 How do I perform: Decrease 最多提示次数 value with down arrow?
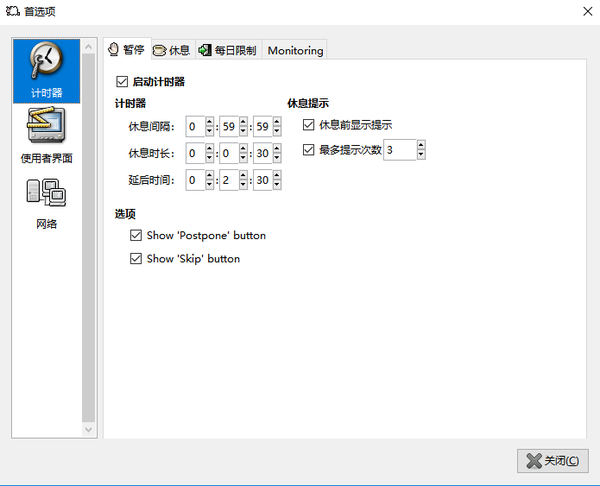tap(421, 155)
